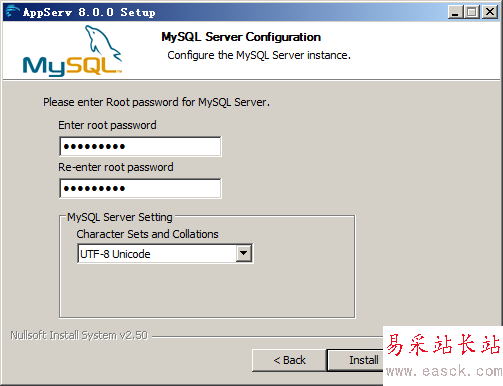The image size is (503, 386).
Task: Click the MySQL dolphin logo
Action: point(72,51)
